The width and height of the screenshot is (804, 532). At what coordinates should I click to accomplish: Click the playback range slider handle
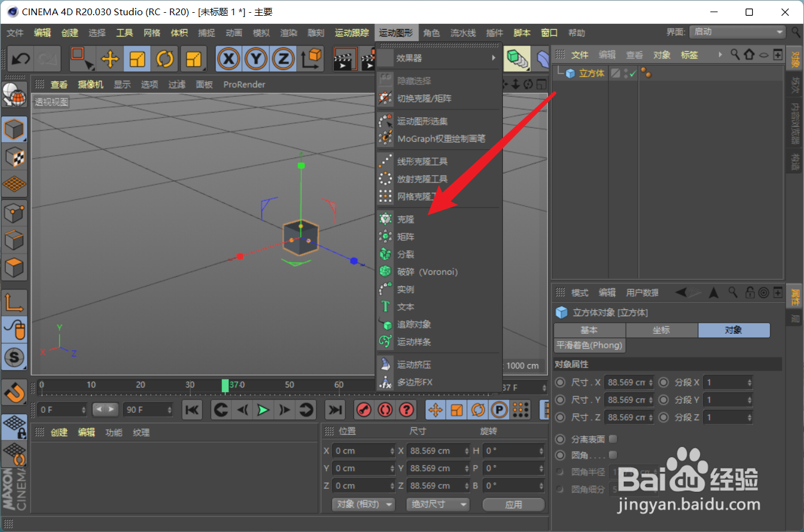pos(105,410)
